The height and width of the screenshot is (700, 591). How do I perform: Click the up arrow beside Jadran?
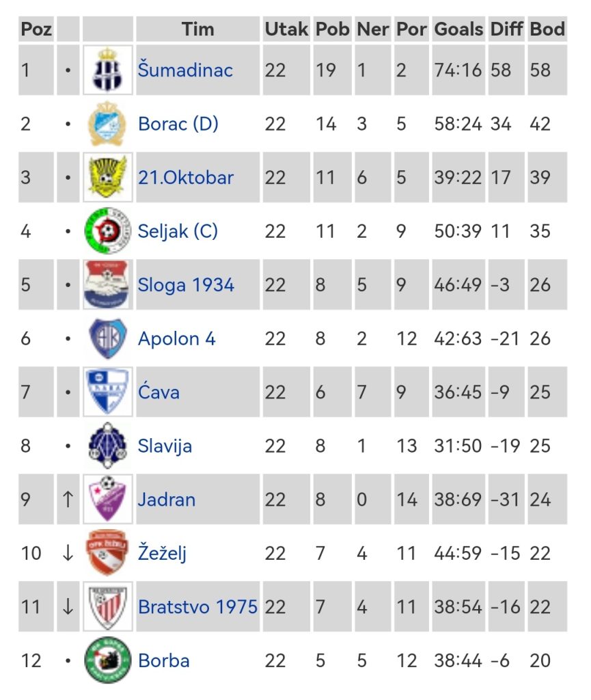click(68, 499)
